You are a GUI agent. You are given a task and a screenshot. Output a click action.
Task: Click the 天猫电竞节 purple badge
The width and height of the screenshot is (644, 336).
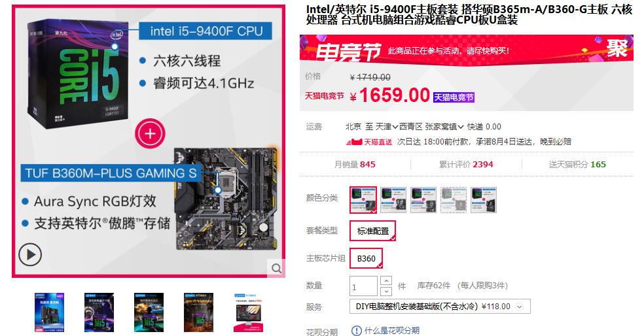(454, 97)
